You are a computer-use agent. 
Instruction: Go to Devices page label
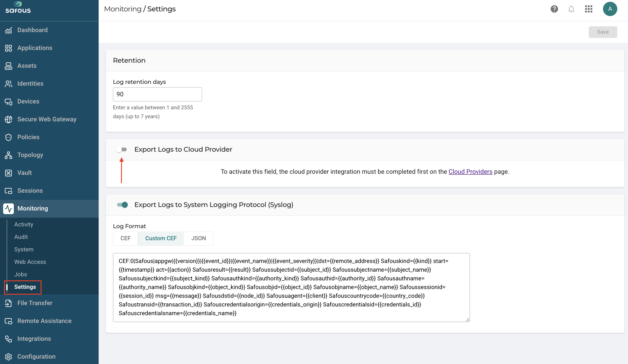28,102
